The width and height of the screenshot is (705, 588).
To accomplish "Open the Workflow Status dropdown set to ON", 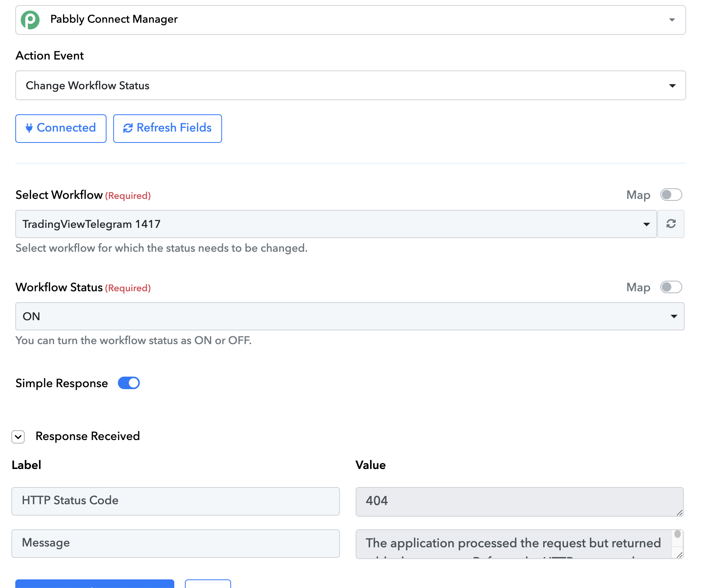I will pyautogui.click(x=350, y=316).
